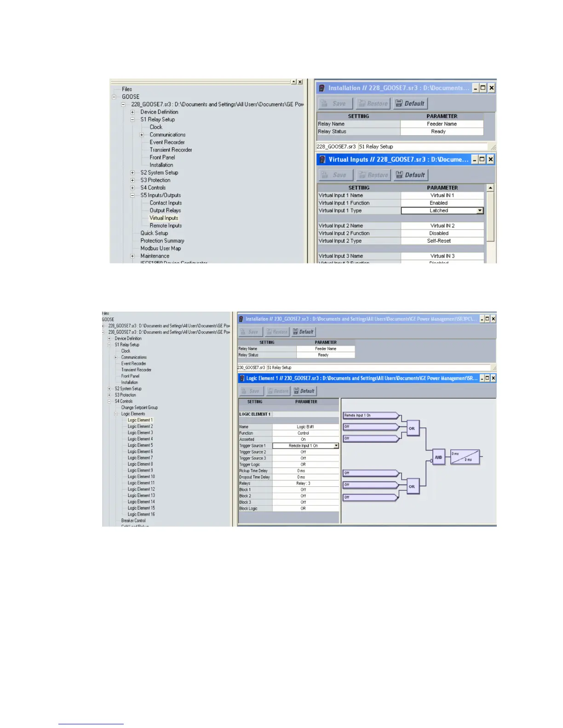Viewport: 563px width, 728px height.
Task: Select the 0 ms timer delay block
Action: tap(465, 457)
